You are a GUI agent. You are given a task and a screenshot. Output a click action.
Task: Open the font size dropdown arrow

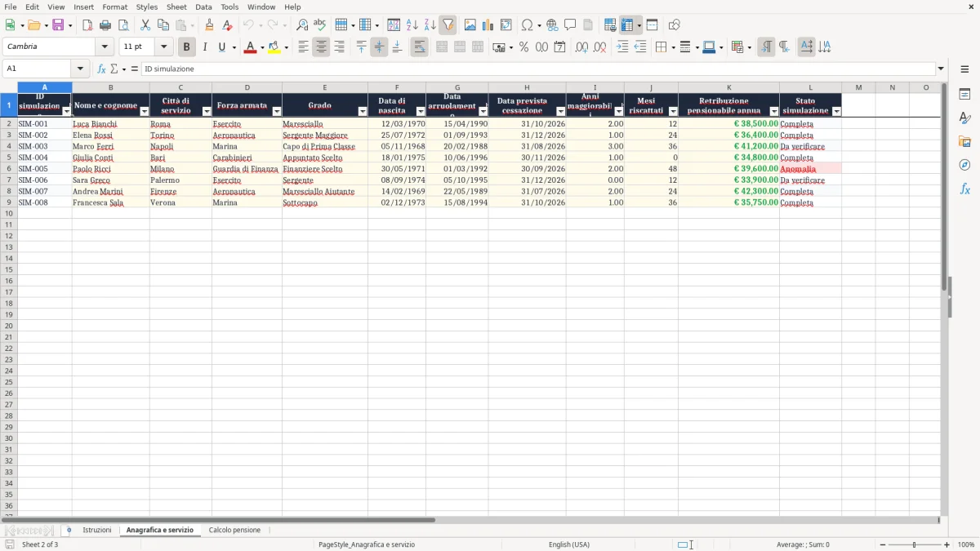[x=163, y=47]
